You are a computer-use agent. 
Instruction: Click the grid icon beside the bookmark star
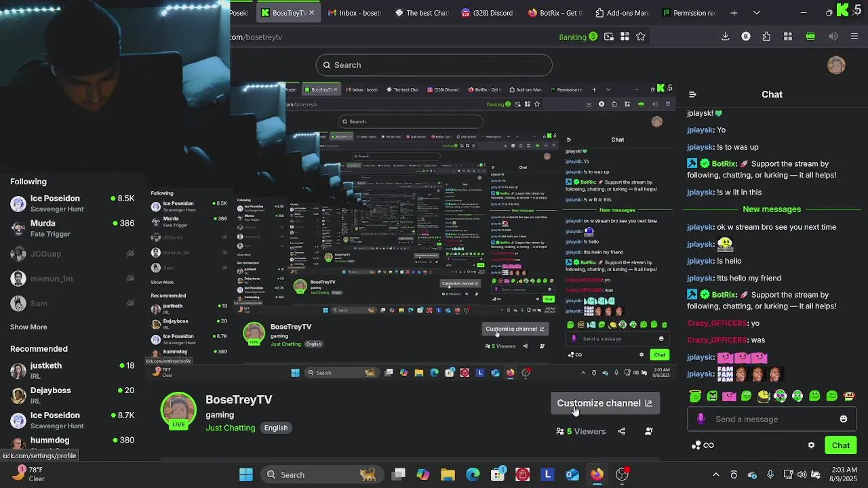click(625, 37)
